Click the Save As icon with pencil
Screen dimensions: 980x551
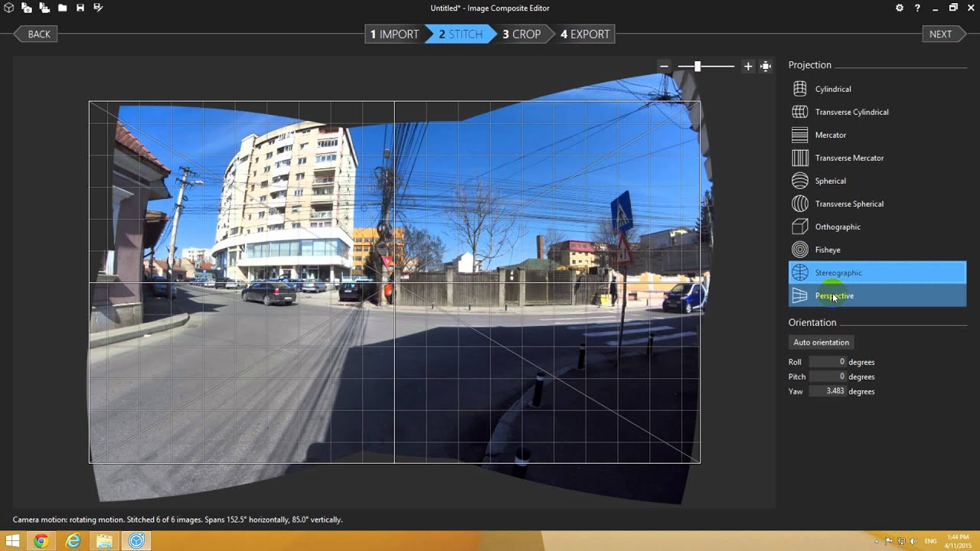98,8
